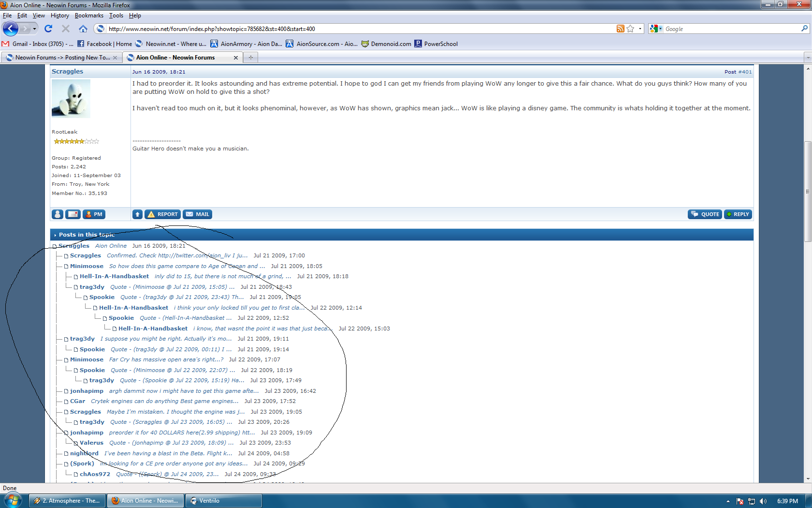Viewport: 812px width, 508px height.
Task: Open the File menu
Action: (x=7, y=15)
